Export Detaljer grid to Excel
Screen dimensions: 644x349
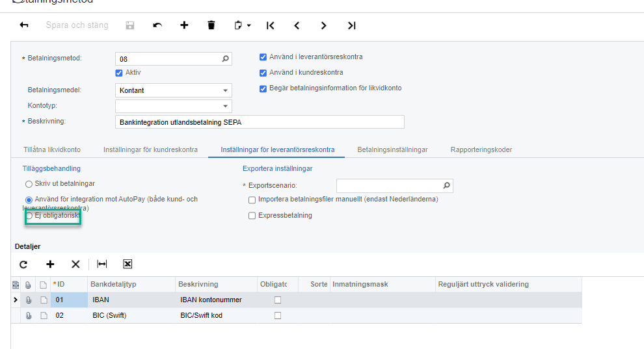[x=127, y=264]
